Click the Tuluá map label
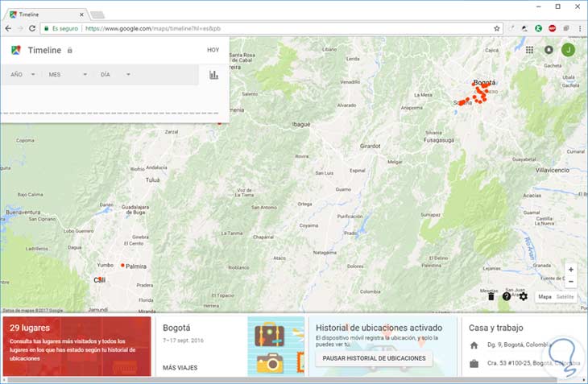 tap(152, 180)
